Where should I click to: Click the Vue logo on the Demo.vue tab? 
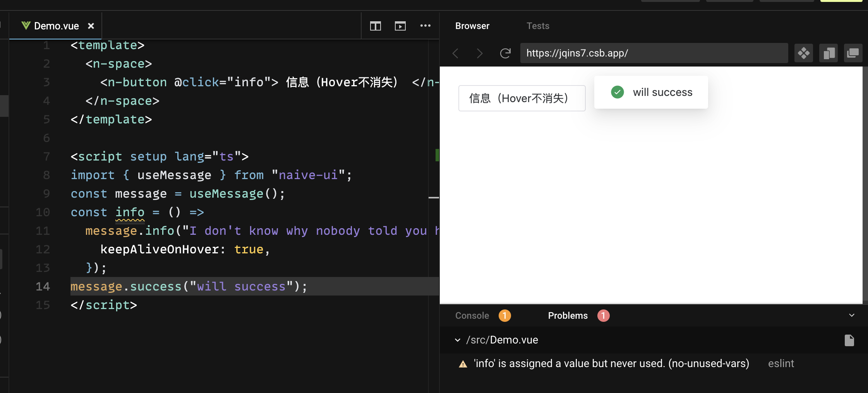click(25, 26)
